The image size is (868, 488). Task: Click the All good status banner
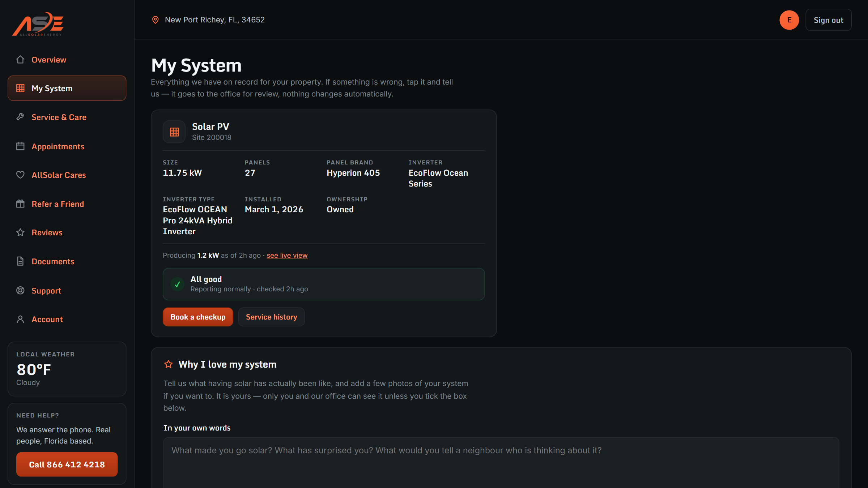click(324, 284)
